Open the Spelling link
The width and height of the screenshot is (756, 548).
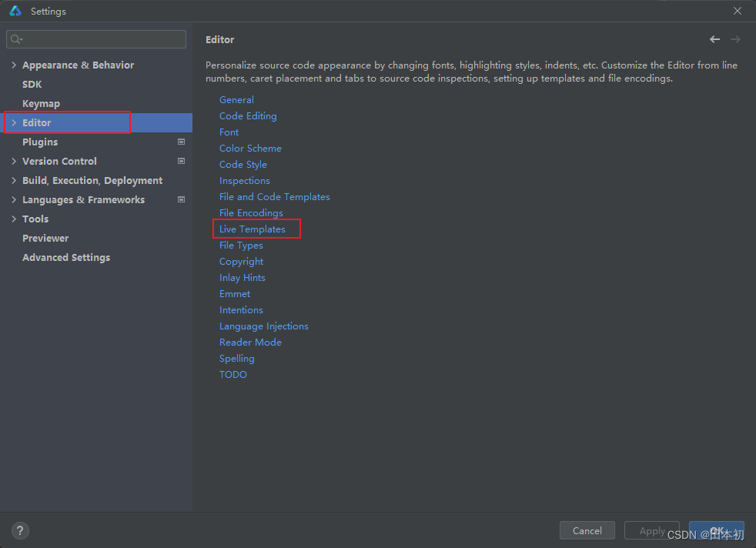[x=237, y=359]
